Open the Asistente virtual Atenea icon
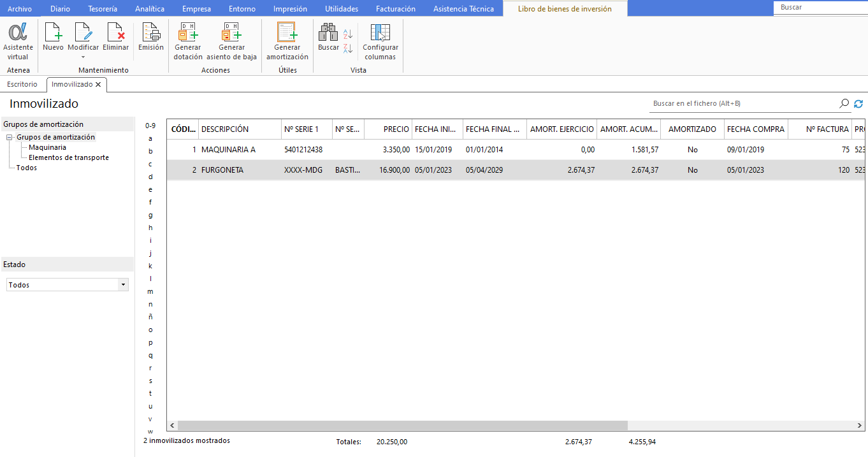The width and height of the screenshot is (868, 457). coord(18,32)
